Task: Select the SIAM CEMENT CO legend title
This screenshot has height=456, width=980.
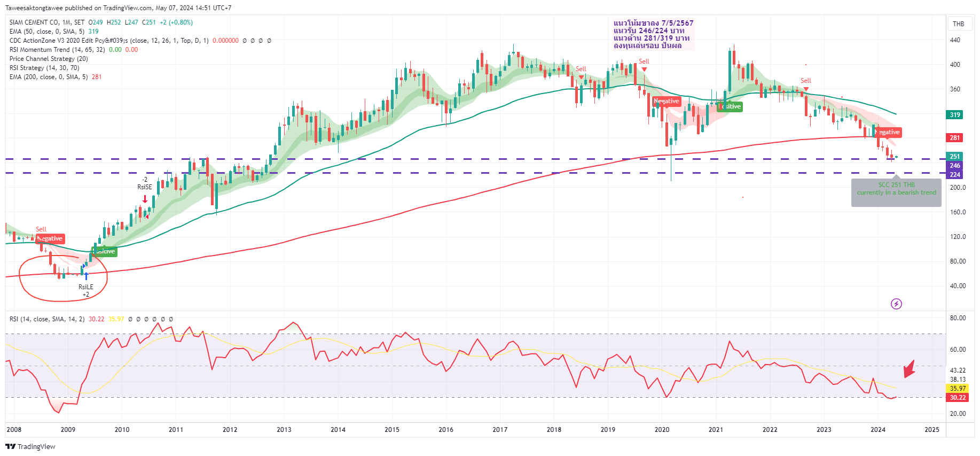Action: (x=101, y=22)
